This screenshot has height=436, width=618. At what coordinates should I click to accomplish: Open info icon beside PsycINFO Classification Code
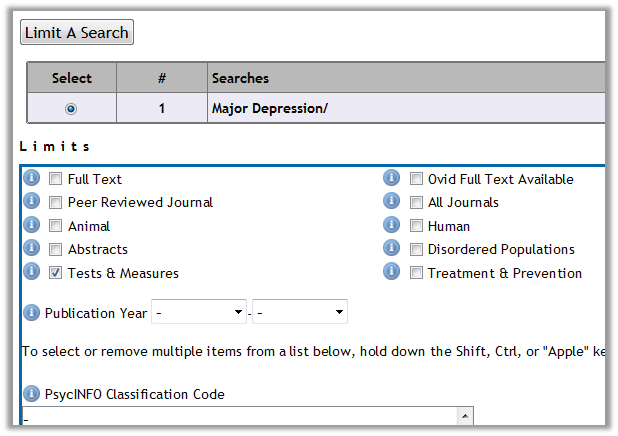point(32,394)
